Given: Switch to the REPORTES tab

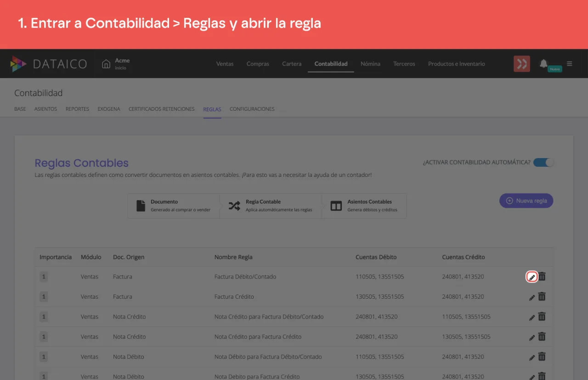Looking at the screenshot, I should (77, 109).
